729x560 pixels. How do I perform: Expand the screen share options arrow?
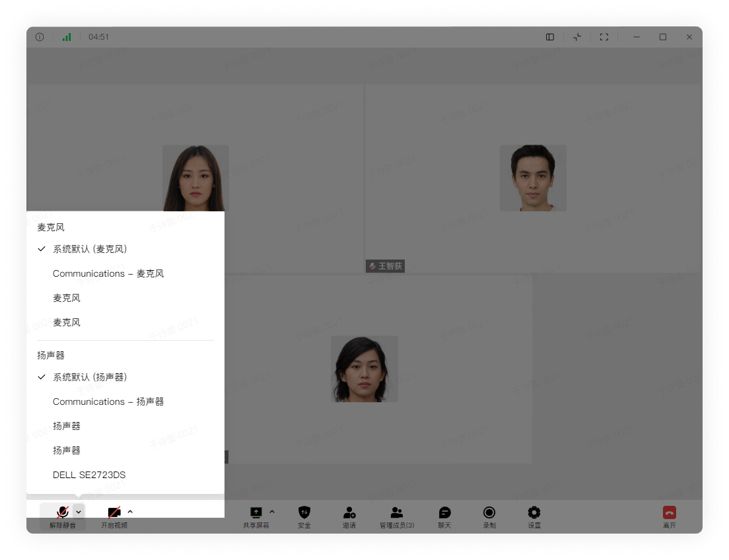(272, 512)
